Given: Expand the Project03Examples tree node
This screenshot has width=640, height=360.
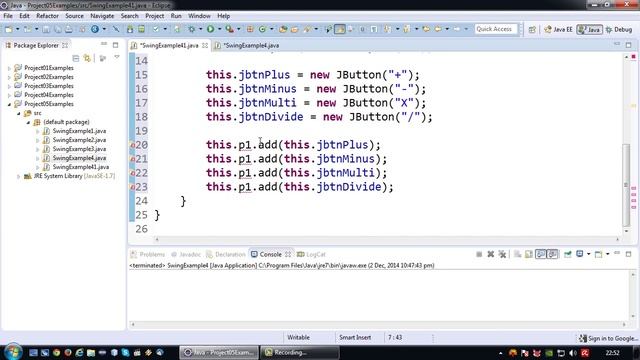Looking at the screenshot, I should [9, 86].
